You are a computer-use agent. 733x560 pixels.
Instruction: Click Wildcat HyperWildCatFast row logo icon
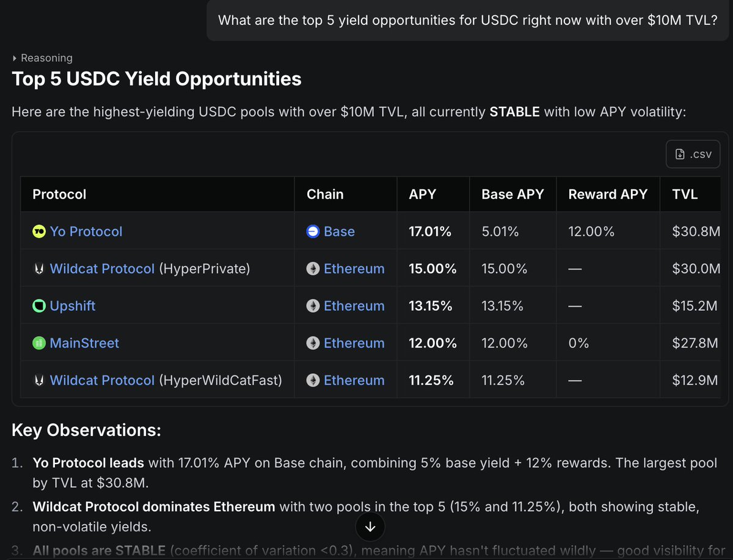click(x=39, y=380)
